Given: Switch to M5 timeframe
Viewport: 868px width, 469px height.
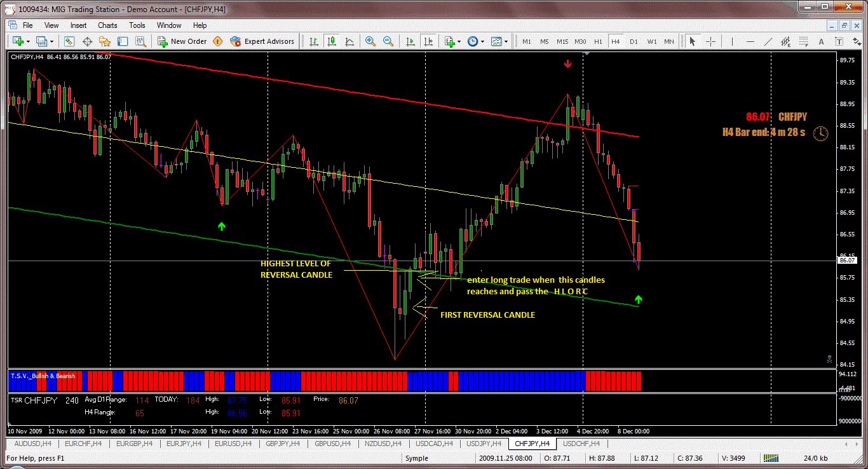Looking at the screenshot, I should (x=545, y=41).
